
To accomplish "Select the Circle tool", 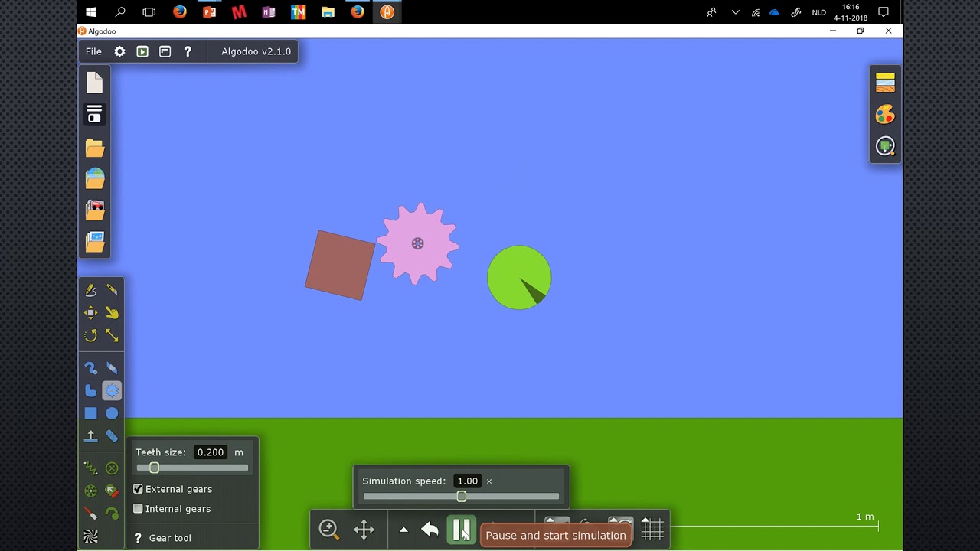I will coord(112,413).
